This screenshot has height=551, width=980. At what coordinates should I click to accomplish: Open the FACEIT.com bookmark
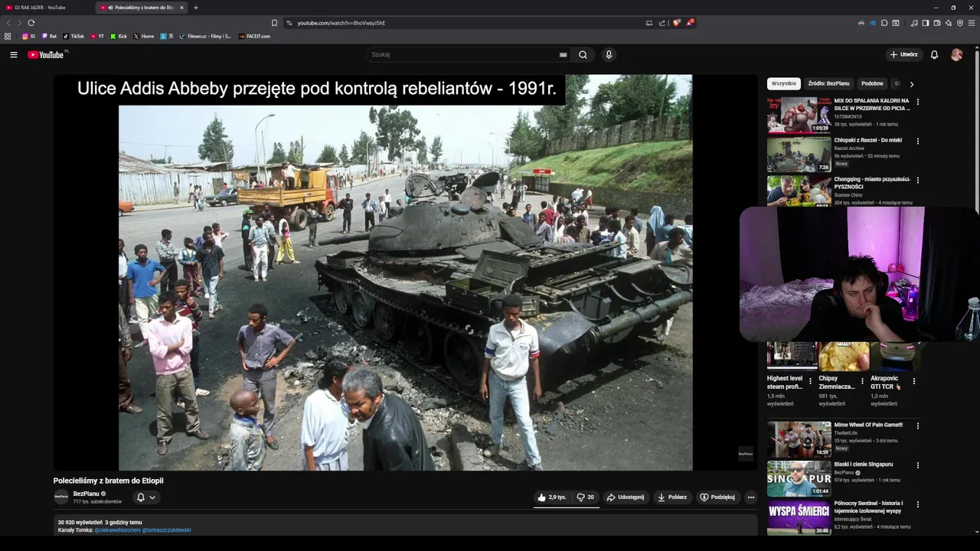[x=254, y=36]
